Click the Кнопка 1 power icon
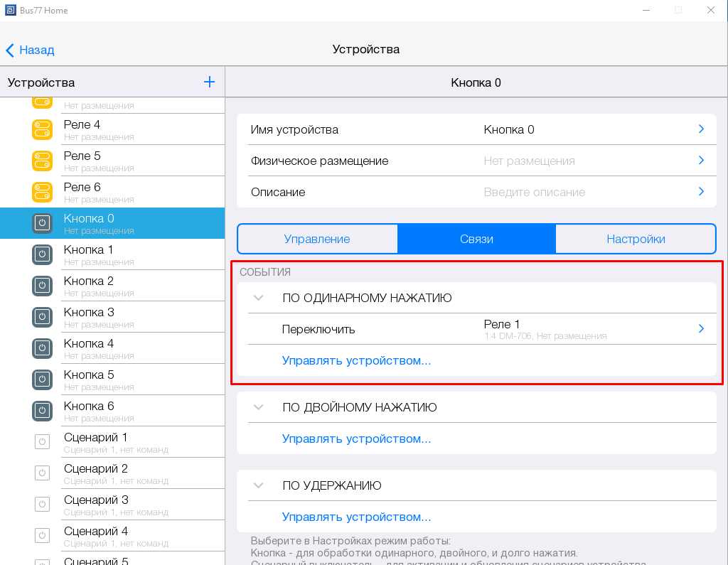Screen dimensions: 728x565 click(43, 254)
